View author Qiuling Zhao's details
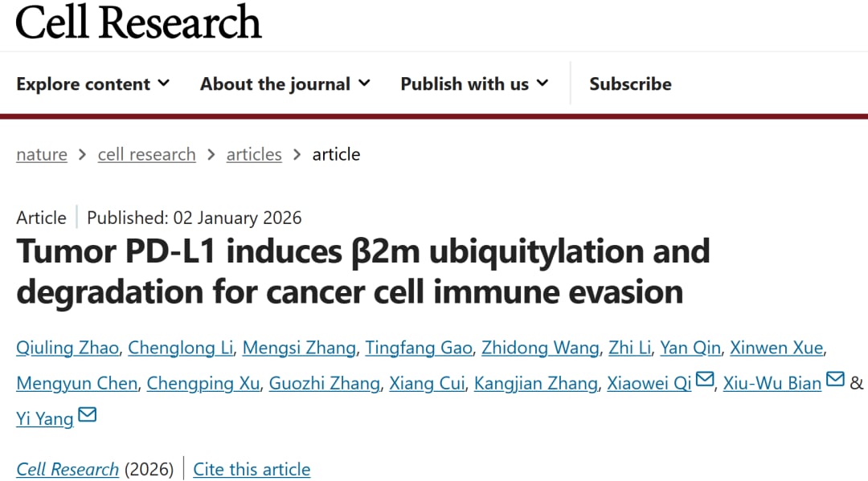Image resolution: width=868 pixels, height=481 pixels. 68,348
